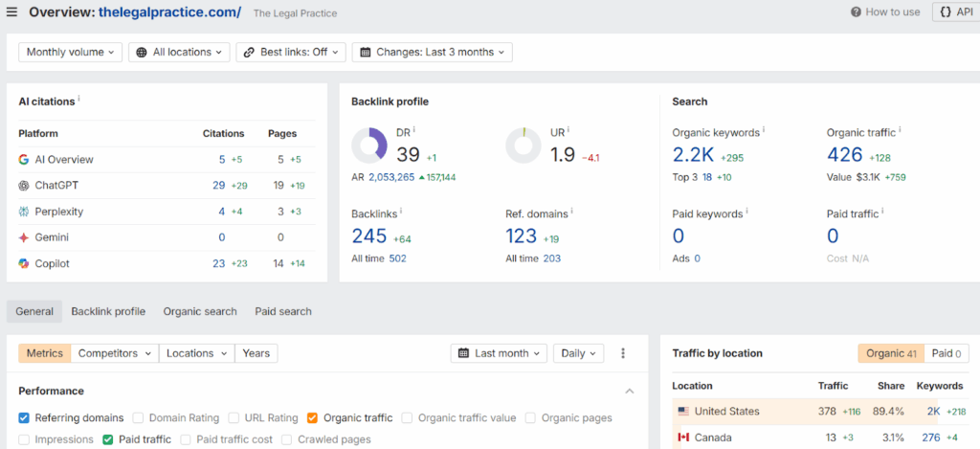
Task: Open the Monthly volume dropdown
Action: [x=71, y=52]
